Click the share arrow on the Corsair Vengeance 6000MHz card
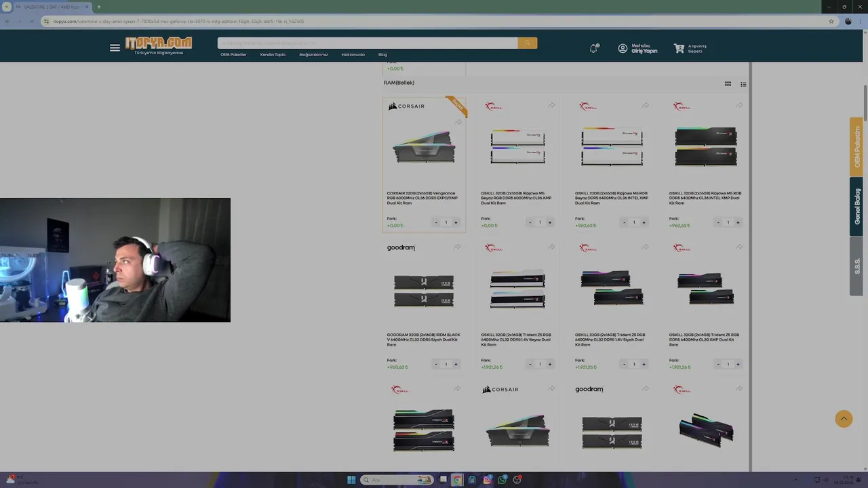The height and width of the screenshot is (488, 868). 458,122
